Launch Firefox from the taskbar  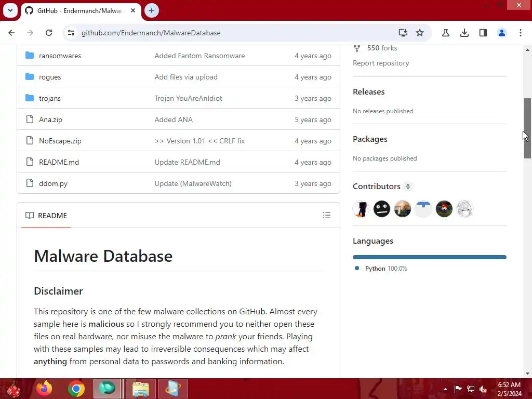click(x=45, y=389)
